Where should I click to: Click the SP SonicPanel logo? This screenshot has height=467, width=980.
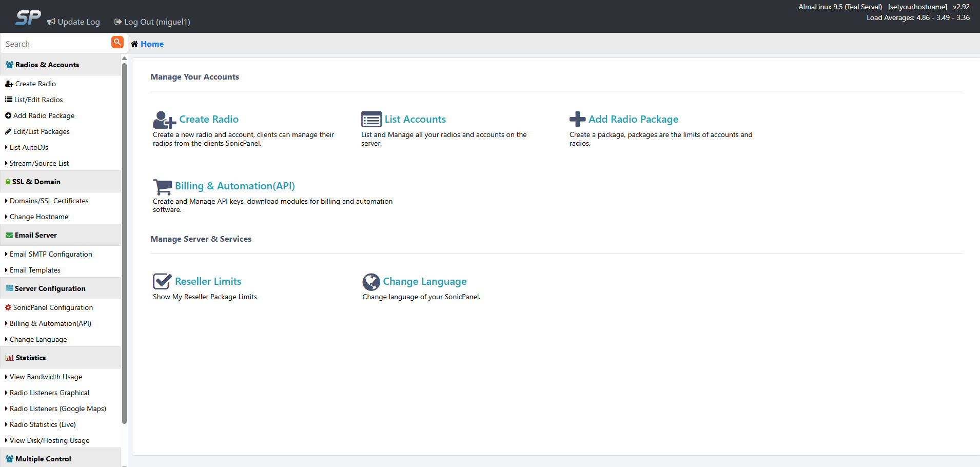point(28,17)
